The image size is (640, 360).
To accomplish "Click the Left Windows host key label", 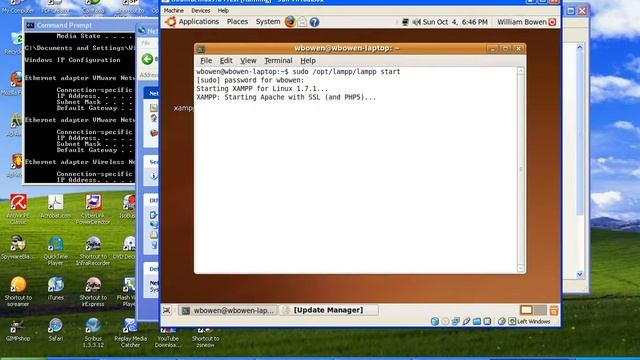I will [x=534, y=322].
